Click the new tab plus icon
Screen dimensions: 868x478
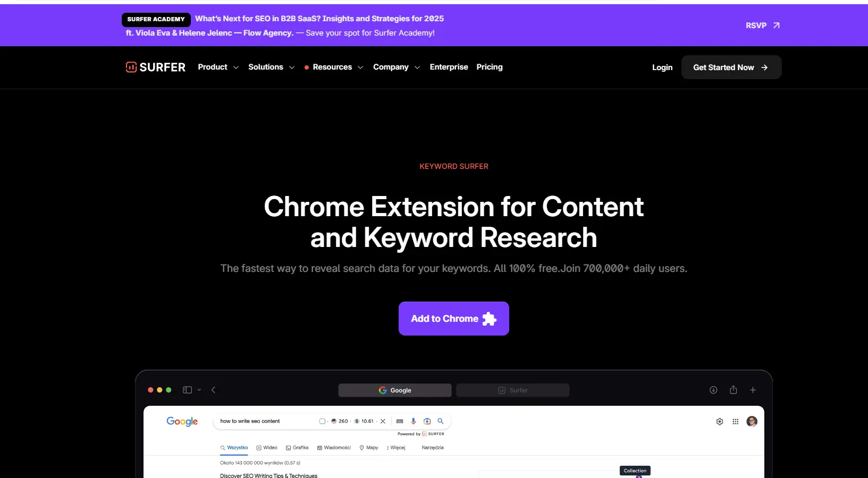(x=753, y=390)
